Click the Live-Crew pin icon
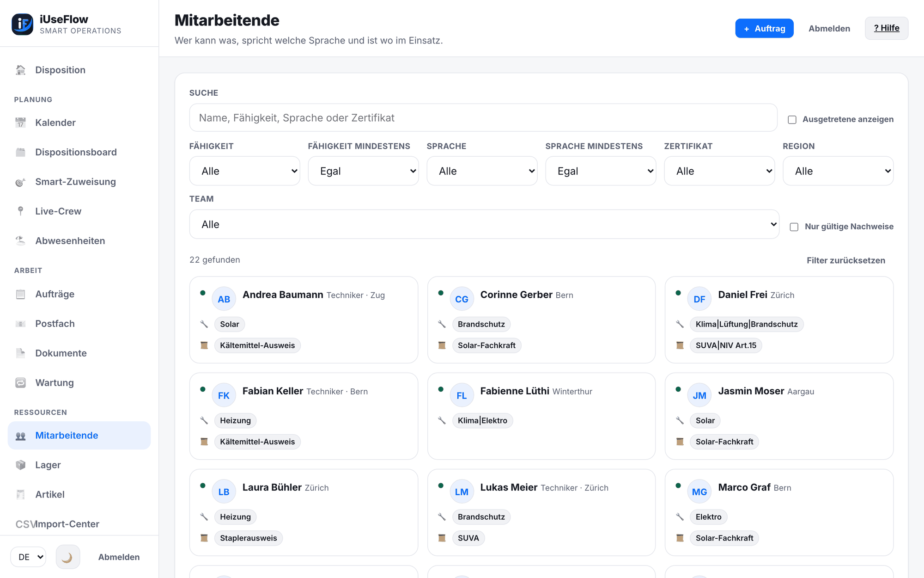Screen dimensions: 924x578 pos(20,211)
